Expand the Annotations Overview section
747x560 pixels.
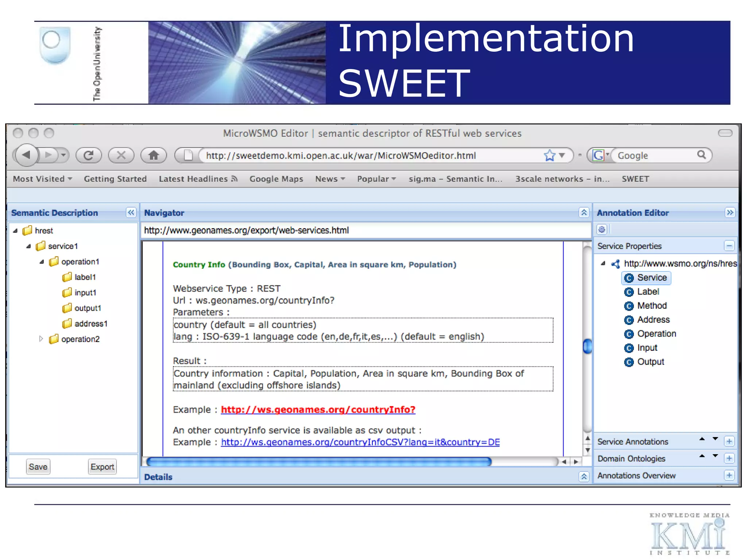[x=729, y=475]
